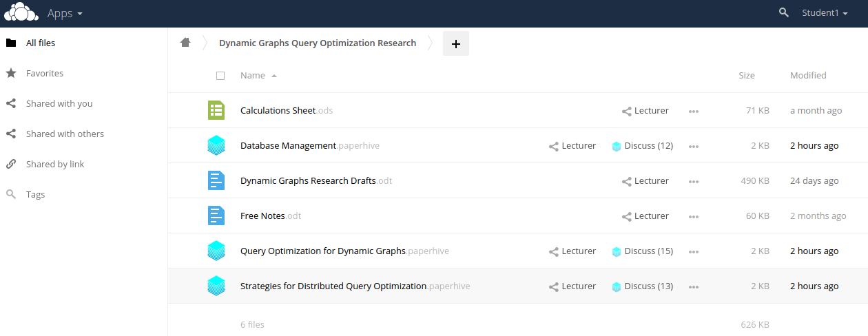The image size is (868, 336).
Task: Open Database Management.paperhive file
Action: tap(310, 145)
